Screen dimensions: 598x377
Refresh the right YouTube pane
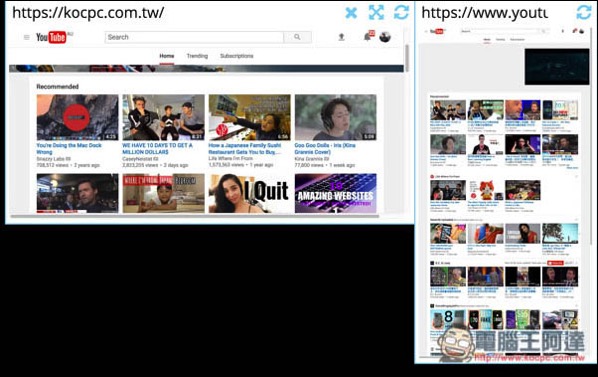pos(584,13)
